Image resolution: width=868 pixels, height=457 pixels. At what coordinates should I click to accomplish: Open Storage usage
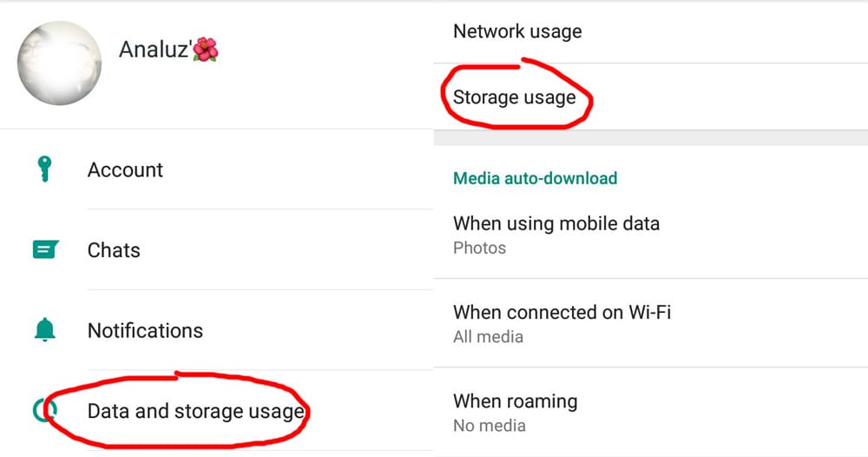514,97
